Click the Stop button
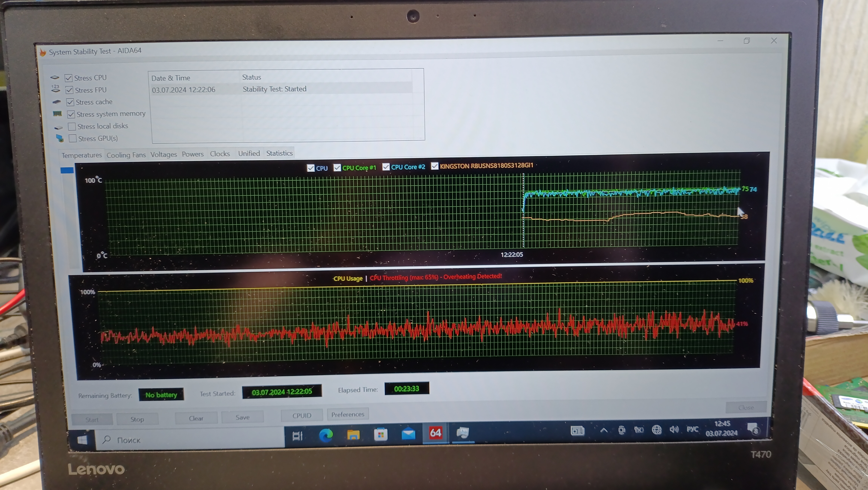This screenshot has height=490, width=868. coord(137,419)
